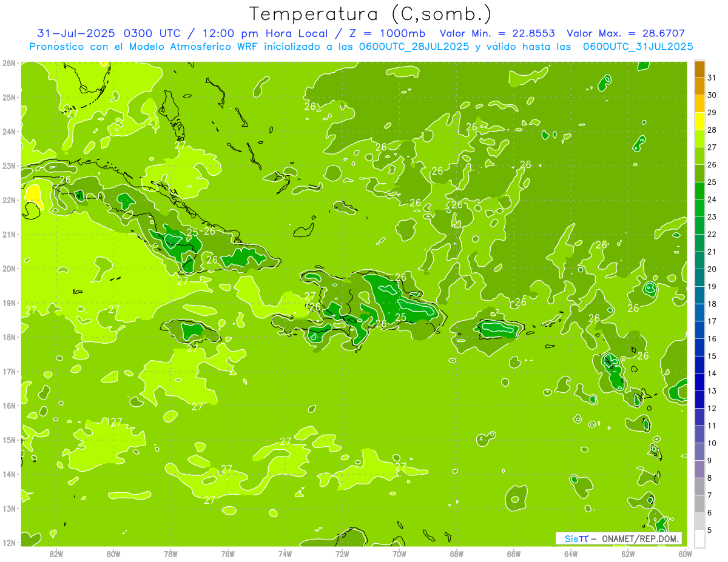Click the legend value '28'
The width and height of the screenshot is (728, 562).
712,130
